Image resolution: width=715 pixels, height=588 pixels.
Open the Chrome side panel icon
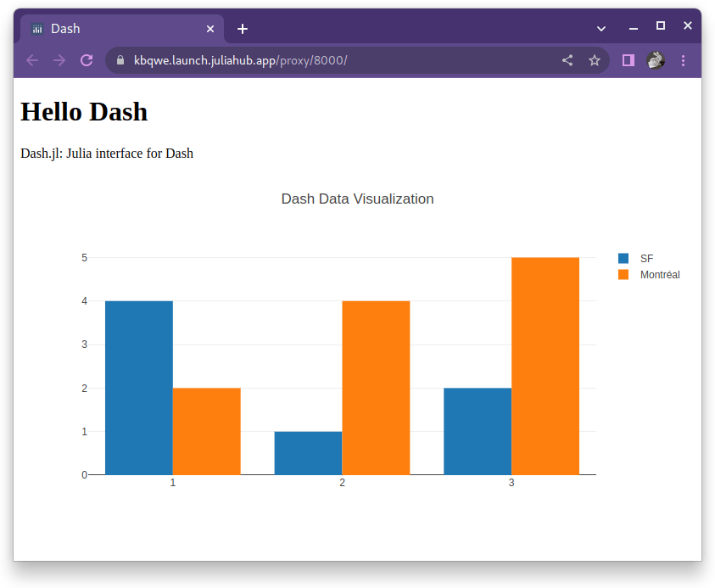pos(628,60)
